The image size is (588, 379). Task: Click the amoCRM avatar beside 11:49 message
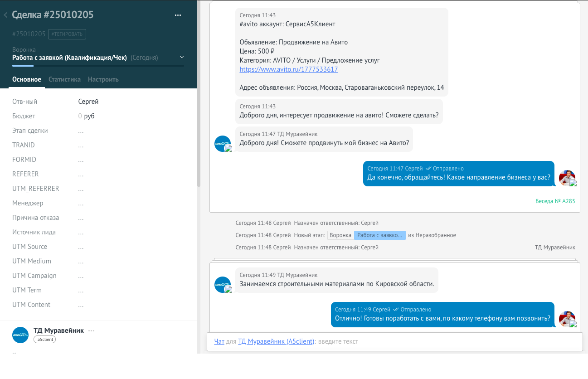[223, 285]
